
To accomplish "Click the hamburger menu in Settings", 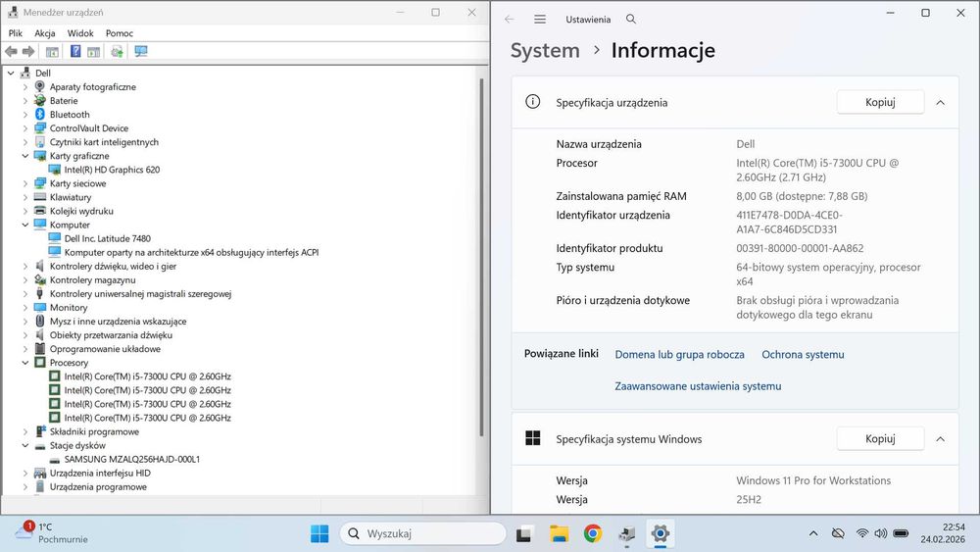I will (540, 20).
